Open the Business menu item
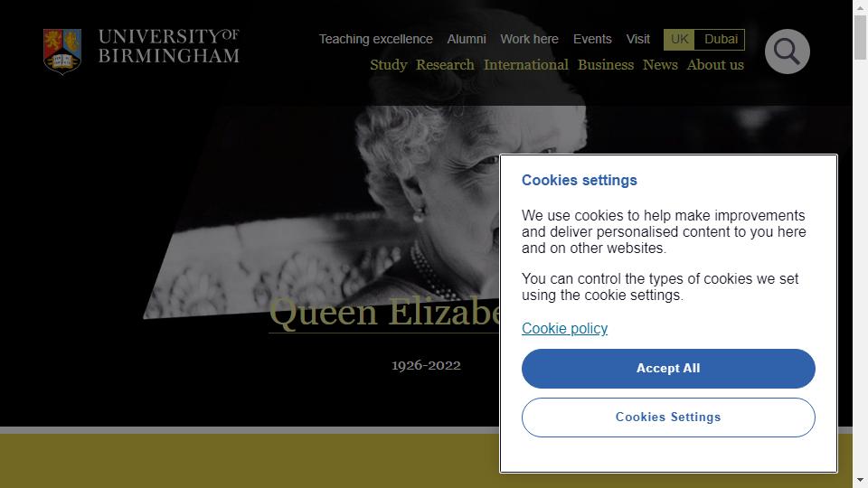 (606, 65)
